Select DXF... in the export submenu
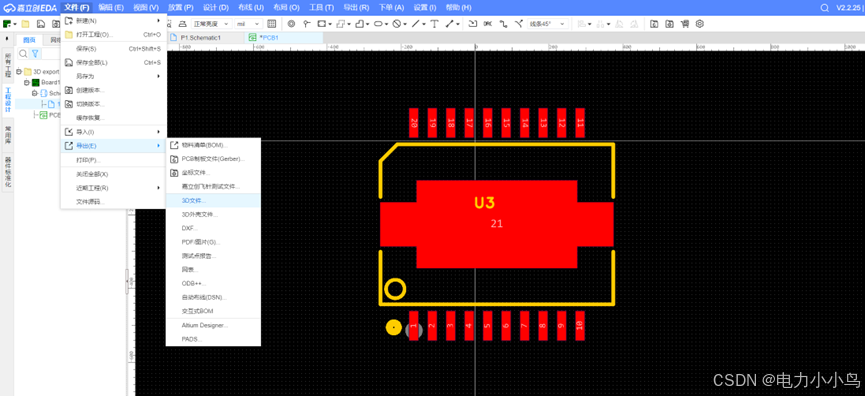865x396 pixels. tap(213, 228)
